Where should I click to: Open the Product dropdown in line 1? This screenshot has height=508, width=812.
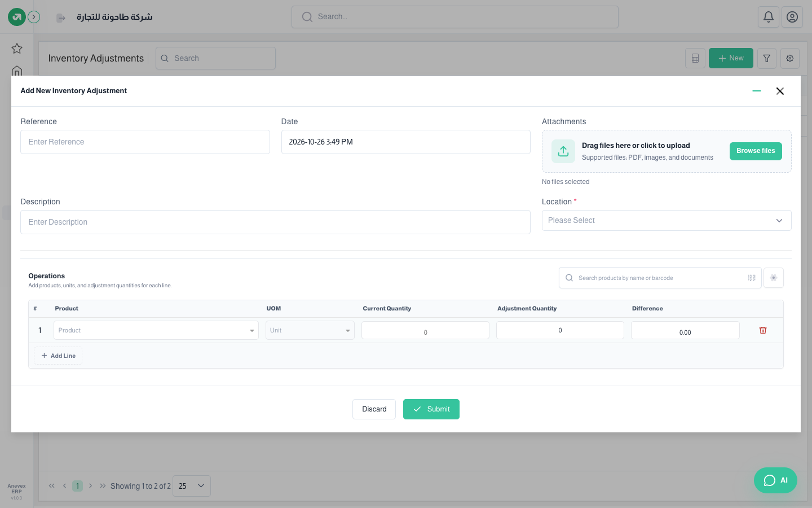click(x=156, y=330)
